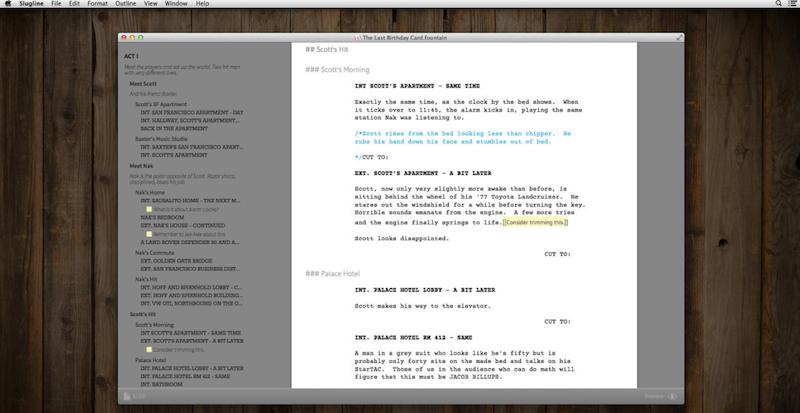800x413 pixels.
Task: Open the Apple menu
Action: [x=10, y=3]
